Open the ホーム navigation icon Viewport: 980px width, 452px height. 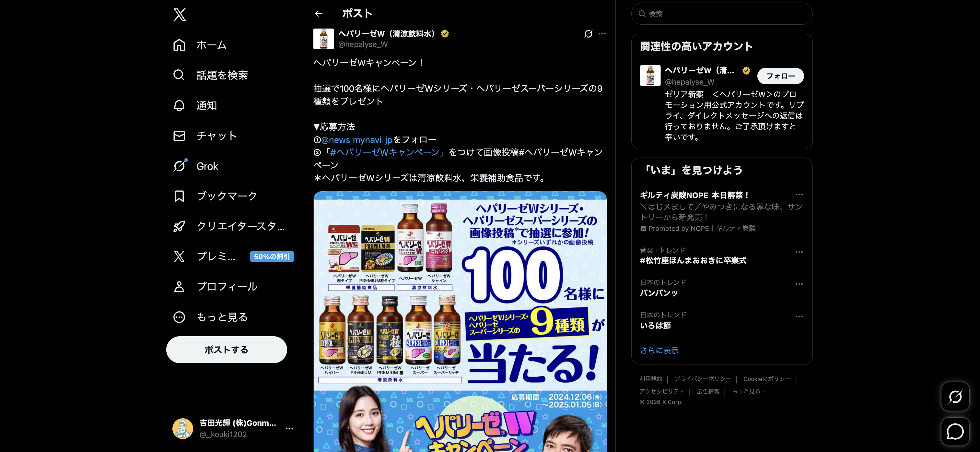pos(179,44)
